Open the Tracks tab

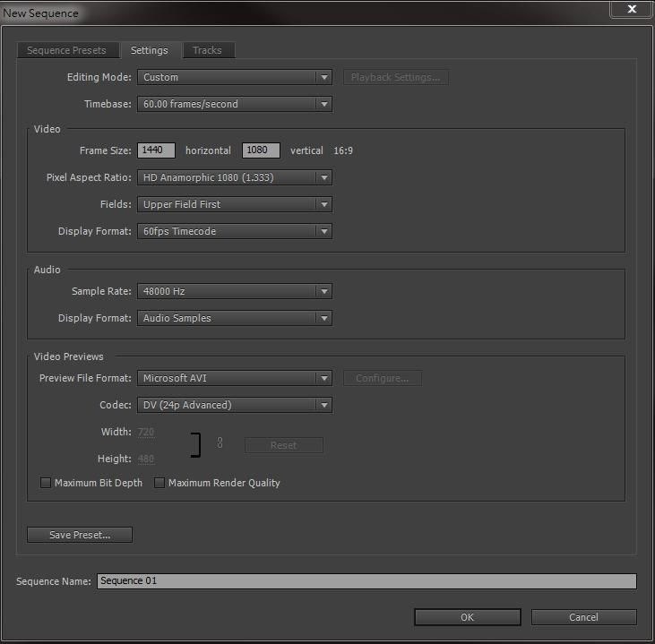tap(207, 50)
